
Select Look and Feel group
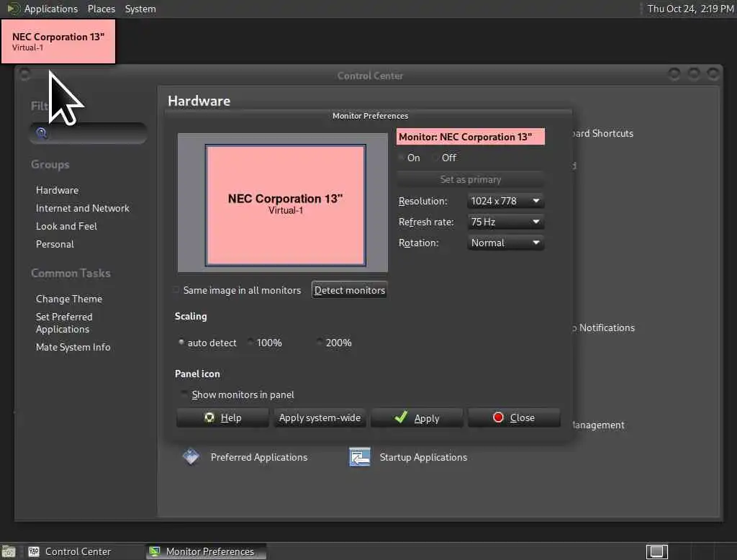[66, 226]
